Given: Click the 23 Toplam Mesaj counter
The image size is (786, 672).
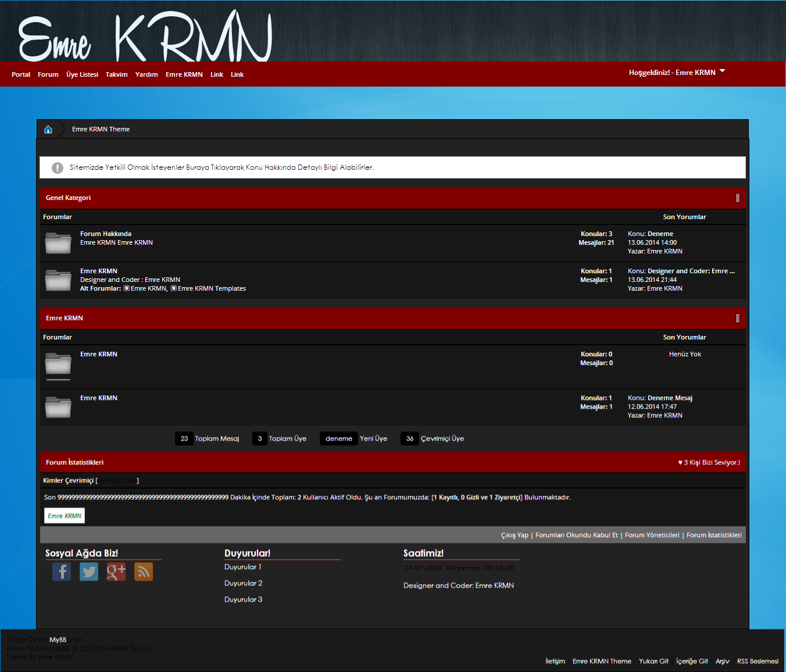Looking at the screenshot, I should [x=208, y=439].
